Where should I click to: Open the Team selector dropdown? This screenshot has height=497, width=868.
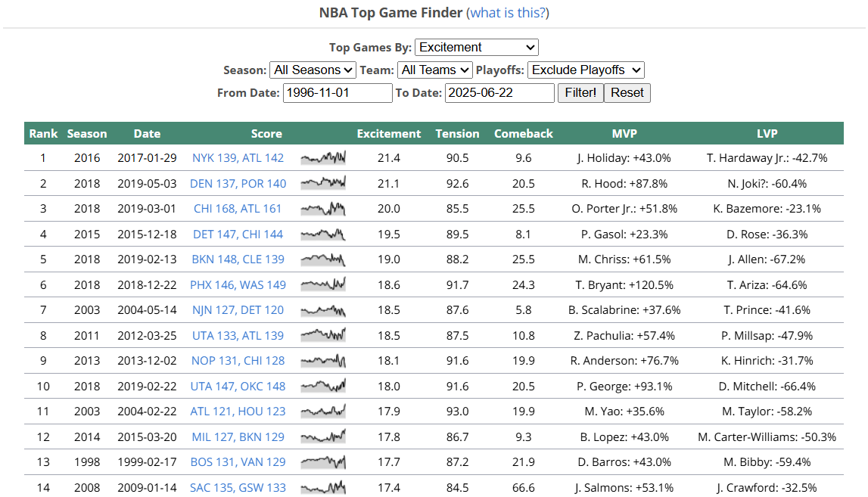pyautogui.click(x=435, y=70)
